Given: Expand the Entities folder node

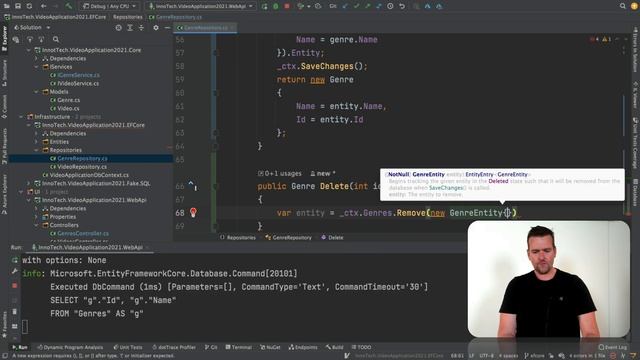Looking at the screenshot, I should [36, 142].
